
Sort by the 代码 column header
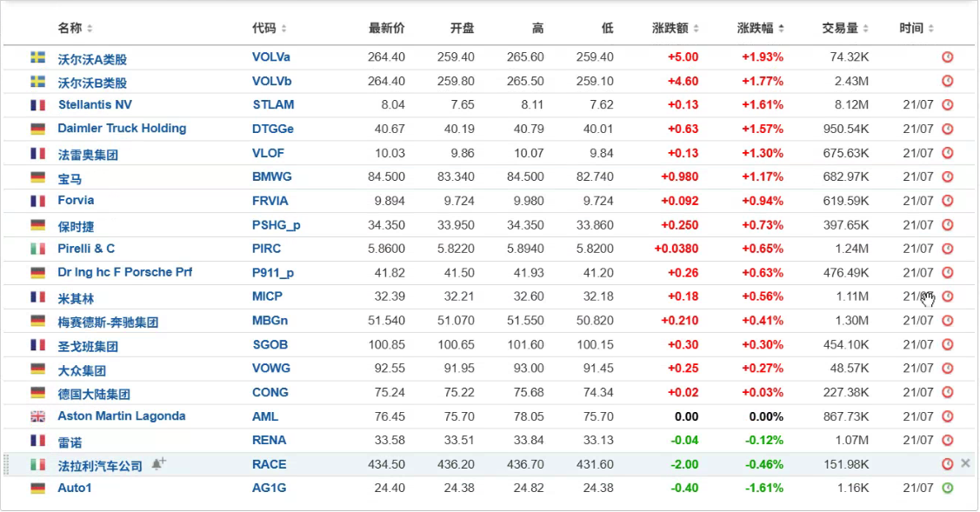pos(270,29)
